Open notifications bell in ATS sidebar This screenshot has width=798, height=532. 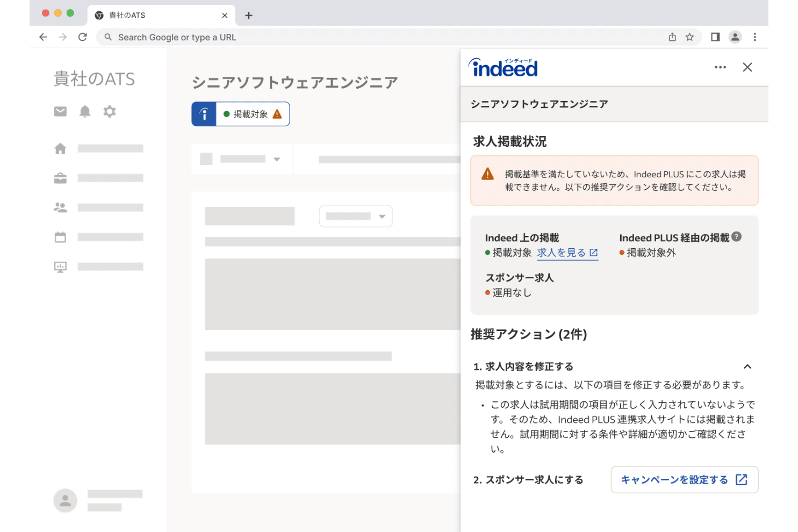[85, 111]
